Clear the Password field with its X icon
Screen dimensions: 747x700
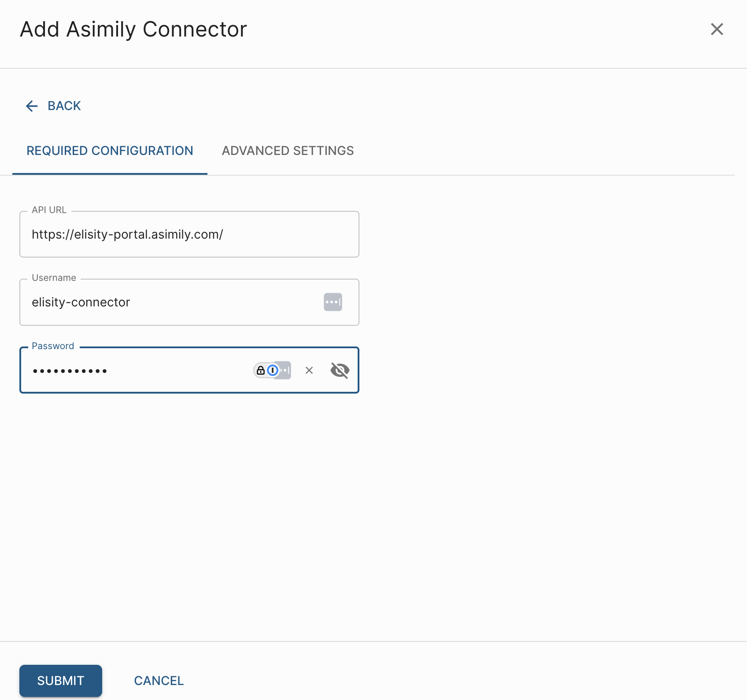coord(309,370)
